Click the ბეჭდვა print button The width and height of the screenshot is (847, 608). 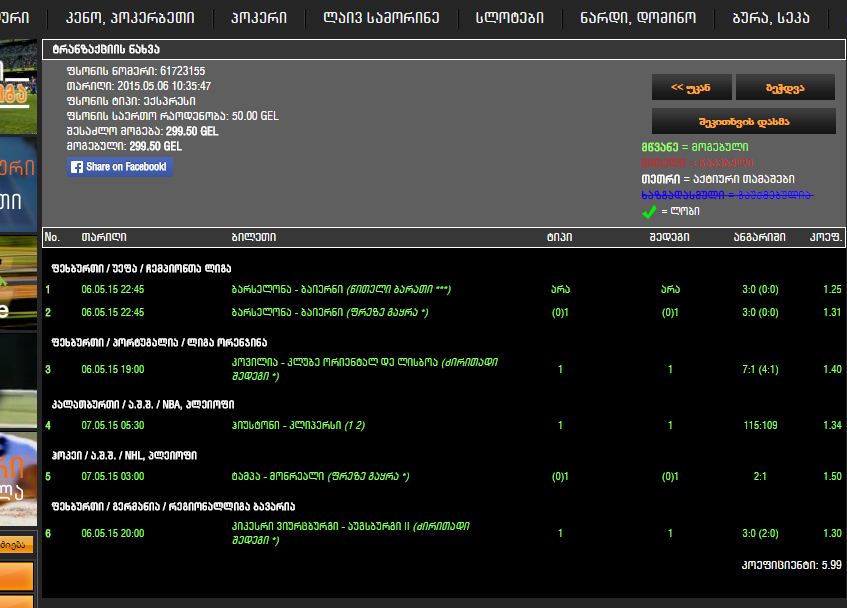pyautogui.click(x=785, y=88)
